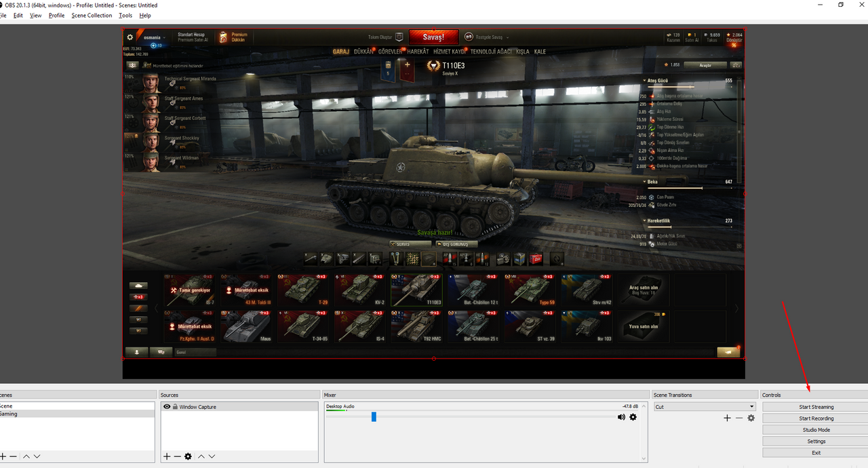Screen dimensions: 868x468
Task: Click the Takas credits icon in preview
Action: click(705, 34)
